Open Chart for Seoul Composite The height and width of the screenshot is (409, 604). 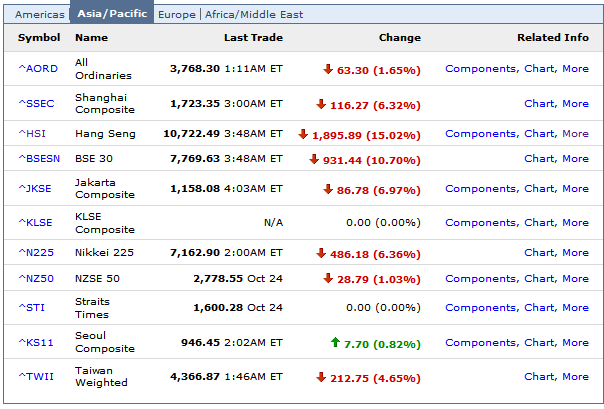coord(539,343)
